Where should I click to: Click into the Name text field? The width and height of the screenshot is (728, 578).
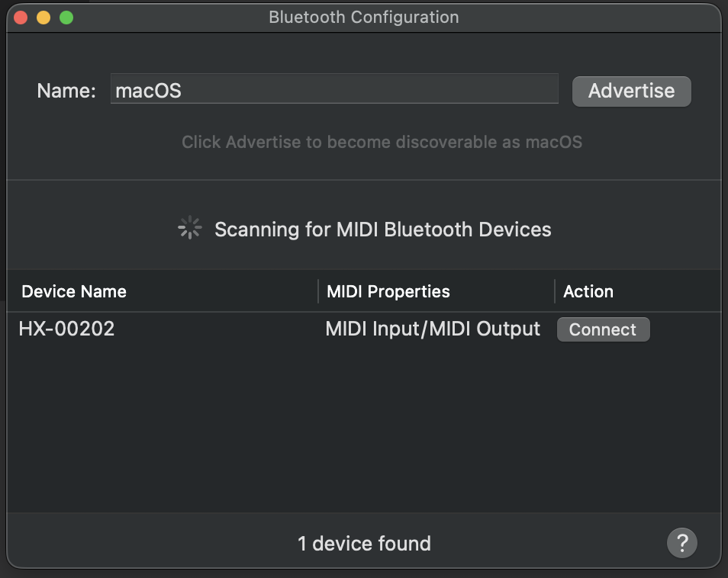coord(334,88)
